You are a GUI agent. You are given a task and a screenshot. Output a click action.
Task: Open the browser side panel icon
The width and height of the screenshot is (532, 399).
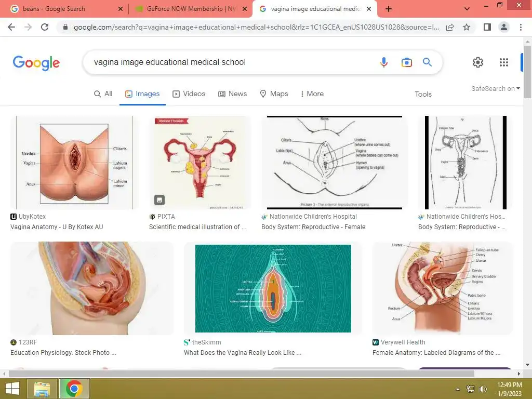click(x=487, y=27)
